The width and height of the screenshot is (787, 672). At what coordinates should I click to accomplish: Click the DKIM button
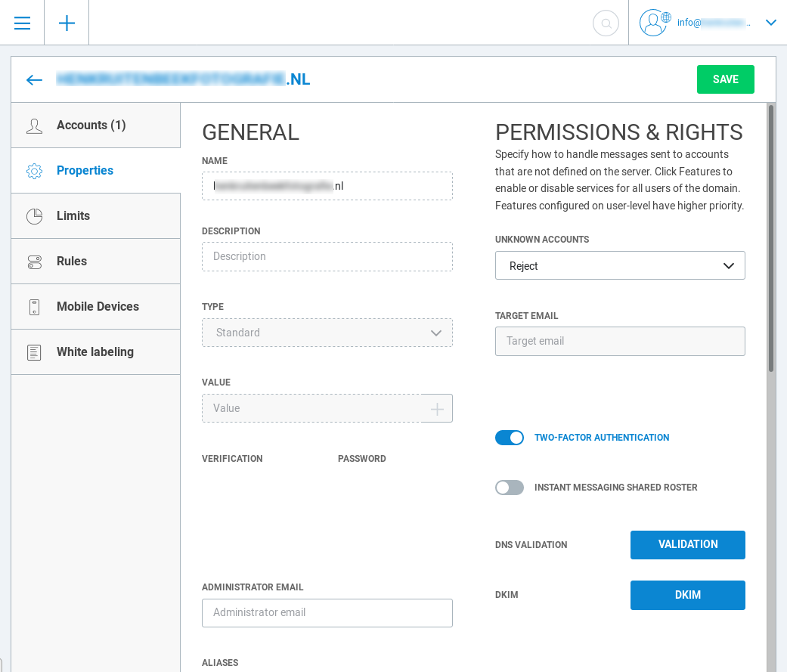tap(687, 595)
